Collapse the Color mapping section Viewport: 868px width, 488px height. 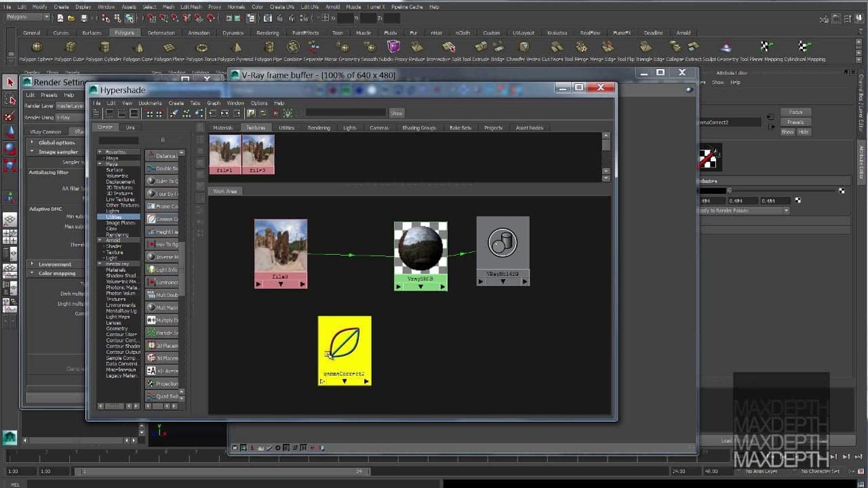[x=32, y=273]
